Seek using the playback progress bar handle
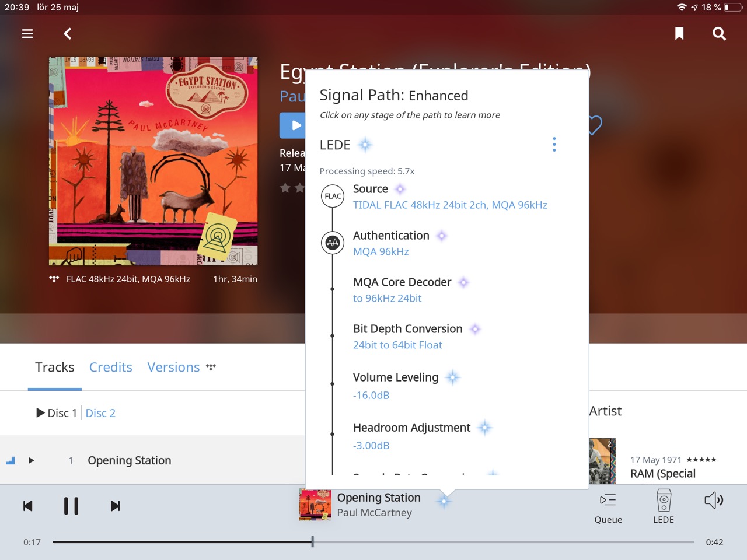The width and height of the screenshot is (747, 560). [313, 542]
